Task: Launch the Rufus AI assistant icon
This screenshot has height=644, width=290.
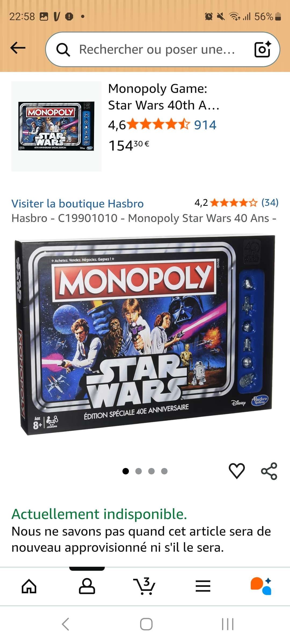Action: [x=261, y=586]
